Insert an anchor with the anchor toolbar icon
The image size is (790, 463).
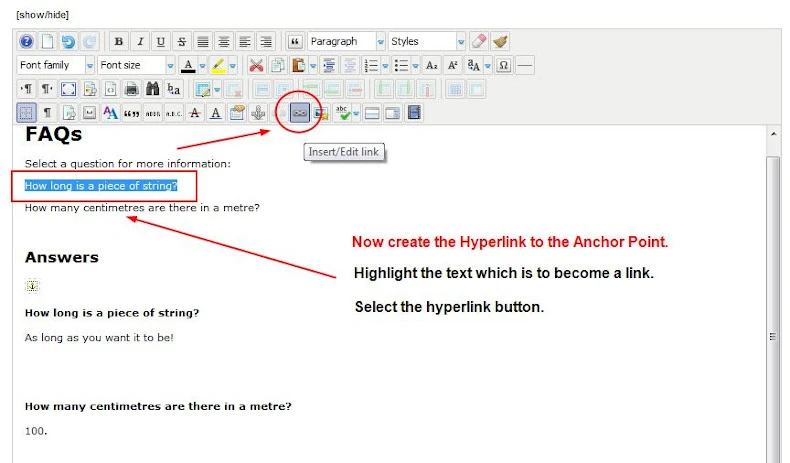[x=258, y=113]
